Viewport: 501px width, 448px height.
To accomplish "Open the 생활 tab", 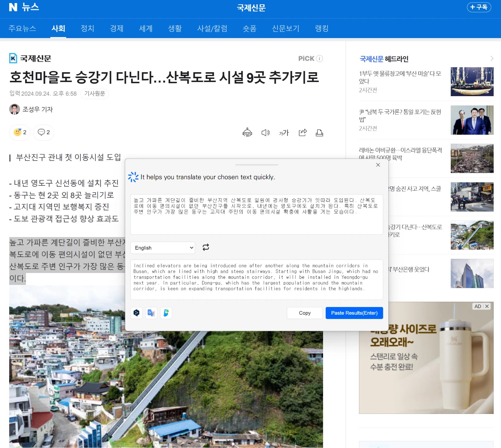I will pos(175,29).
